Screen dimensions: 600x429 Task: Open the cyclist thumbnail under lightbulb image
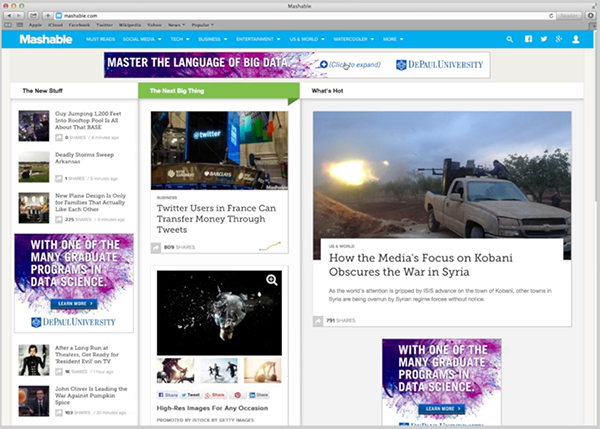(x=176, y=370)
